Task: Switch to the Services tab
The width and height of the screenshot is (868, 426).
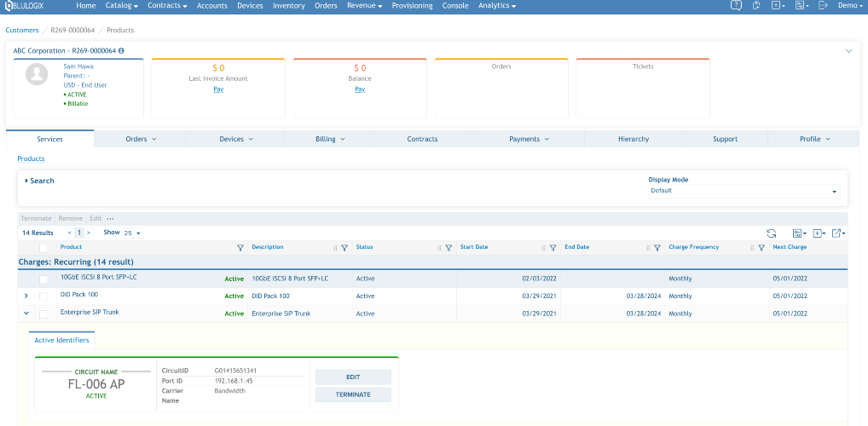Action: tap(49, 139)
